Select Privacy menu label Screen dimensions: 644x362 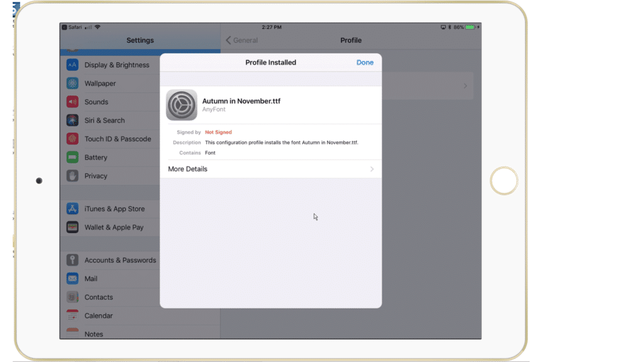[96, 176]
